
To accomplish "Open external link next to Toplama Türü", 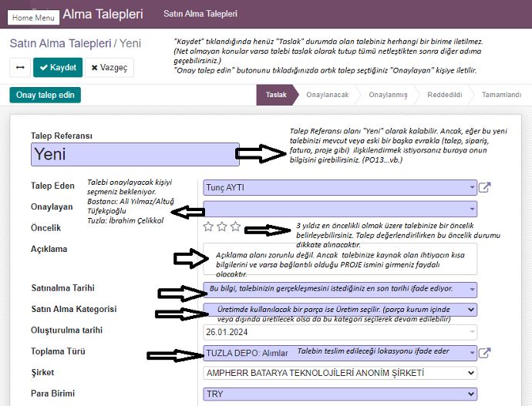I will click(x=484, y=353).
